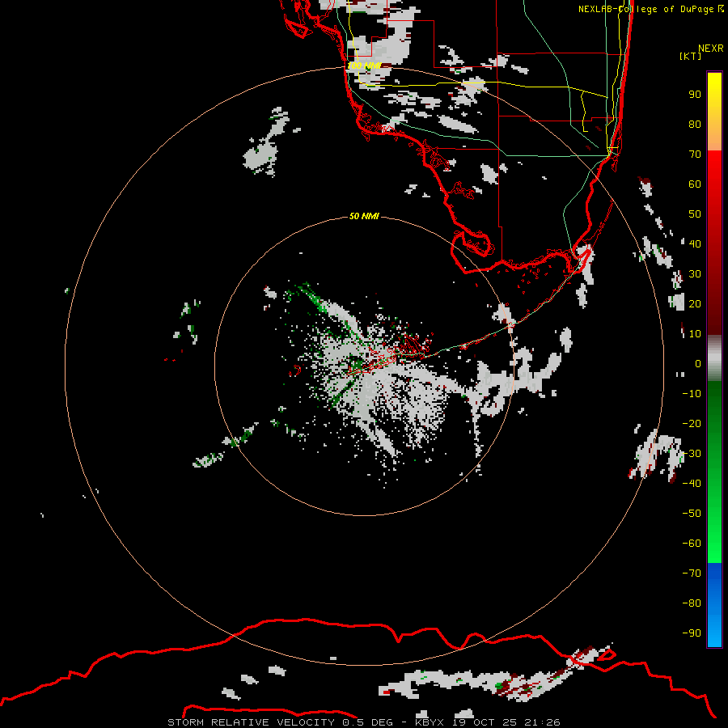
Task: Click the "-30" value on velocity scale
Action: tap(692, 454)
